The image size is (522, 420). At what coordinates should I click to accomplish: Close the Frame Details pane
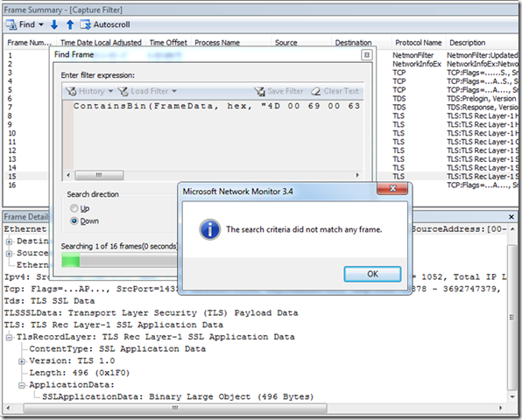511,217
